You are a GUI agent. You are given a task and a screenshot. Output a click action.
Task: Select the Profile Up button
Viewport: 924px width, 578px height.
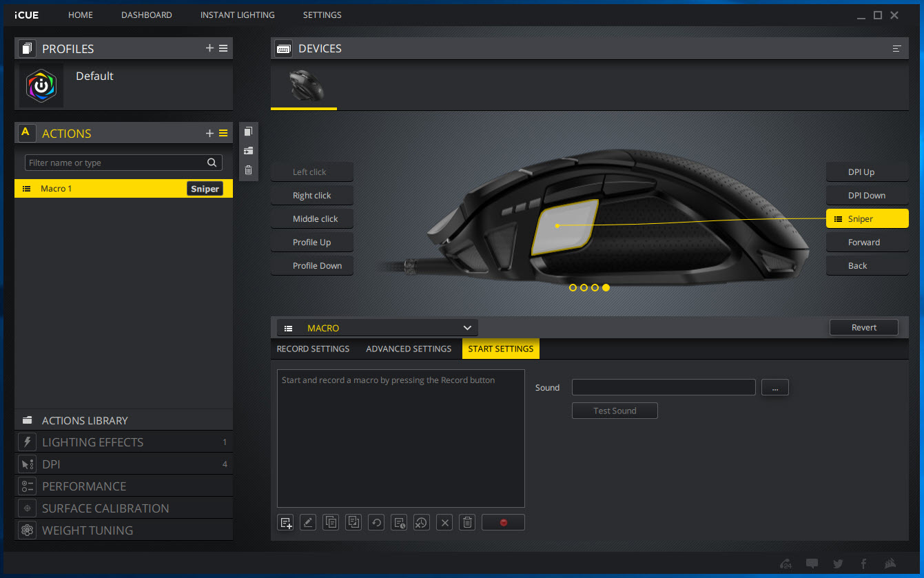pos(312,242)
